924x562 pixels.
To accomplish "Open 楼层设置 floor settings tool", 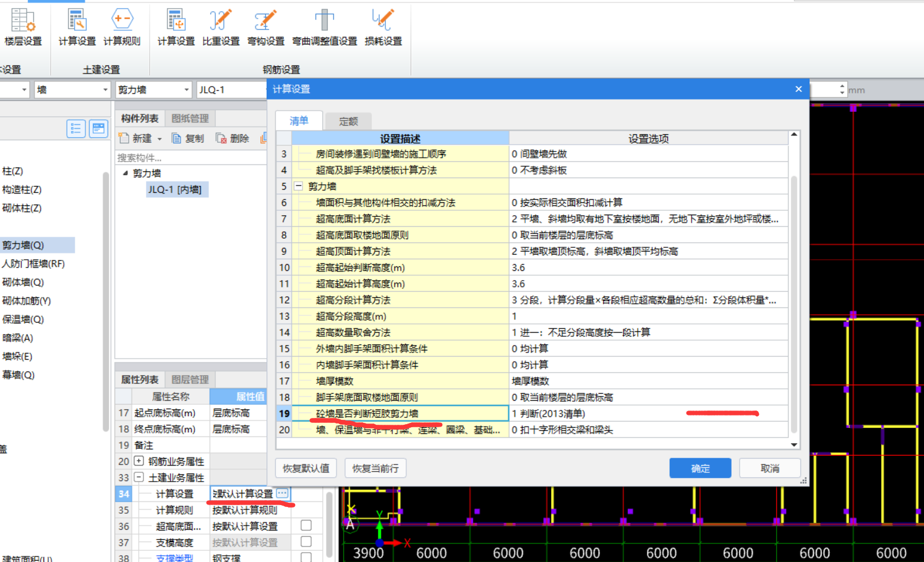I will pyautogui.click(x=23, y=28).
